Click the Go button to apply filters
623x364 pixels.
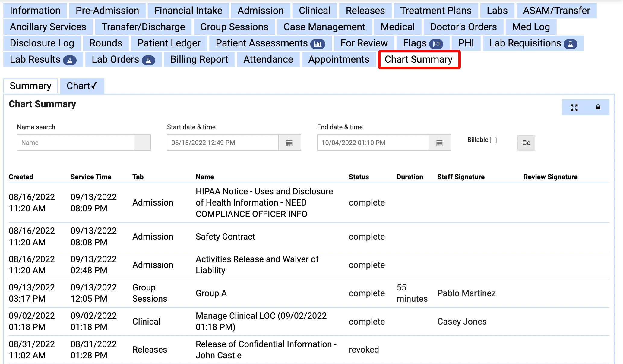pos(526,143)
